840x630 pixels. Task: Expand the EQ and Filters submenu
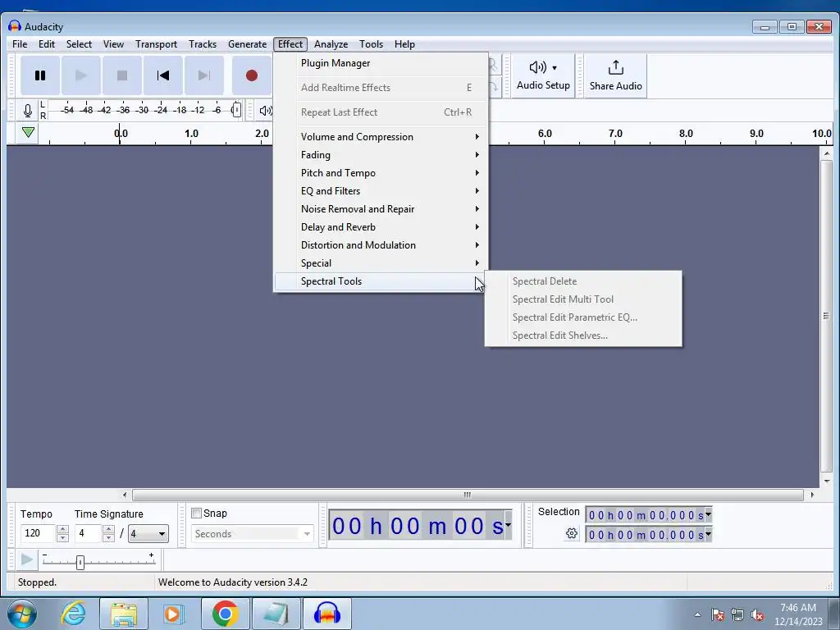[381, 190]
